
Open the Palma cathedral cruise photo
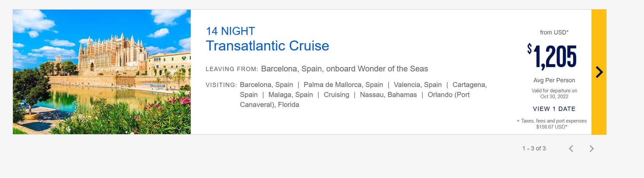pos(102,72)
